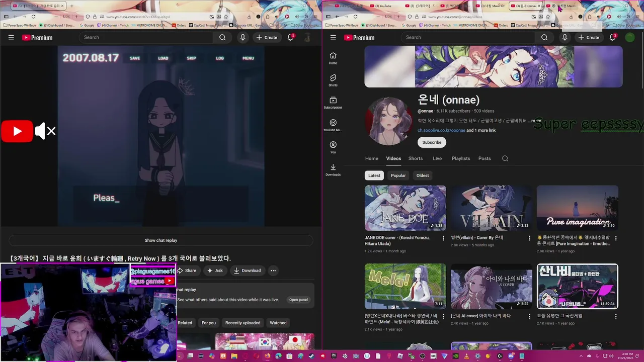Click SKIP in the video overlay
Image resolution: width=644 pixels, height=362 pixels.
click(192, 58)
